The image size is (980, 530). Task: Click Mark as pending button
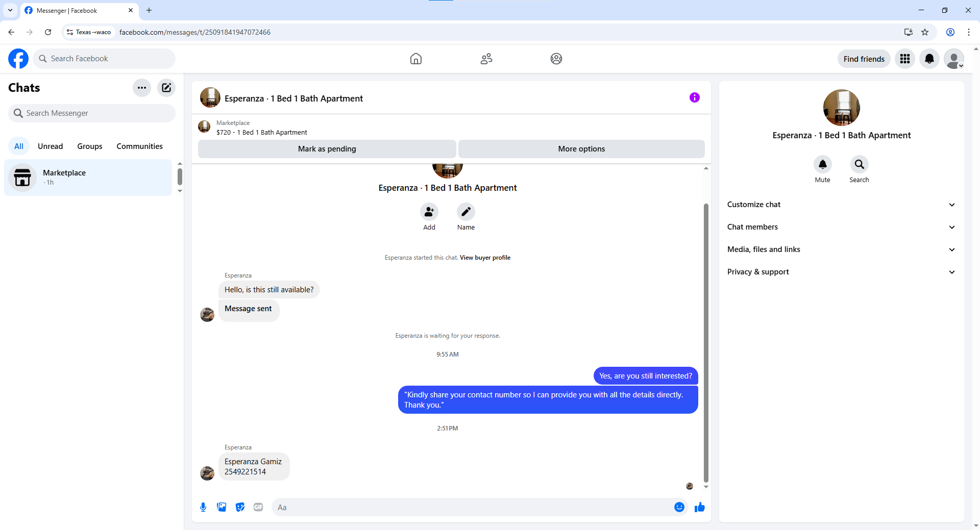pyautogui.click(x=327, y=149)
